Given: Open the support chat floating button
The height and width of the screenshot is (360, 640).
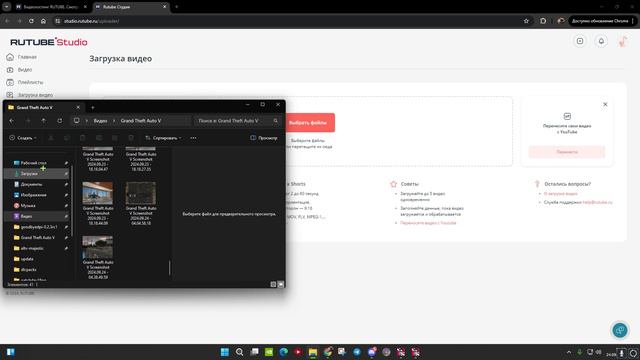Looking at the screenshot, I should pos(620,330).
